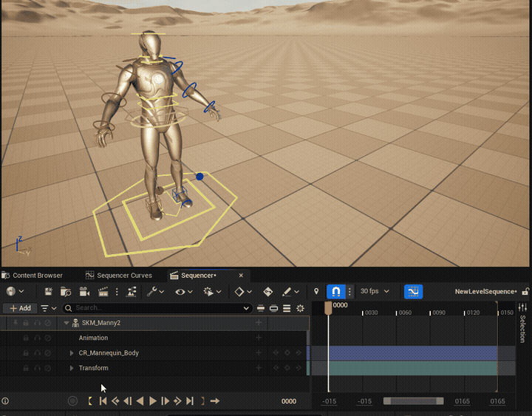This screenshot has width=532, height=416.
Task: Click the lock icon beside NewLevelSequence
Action: pos(525,292)
